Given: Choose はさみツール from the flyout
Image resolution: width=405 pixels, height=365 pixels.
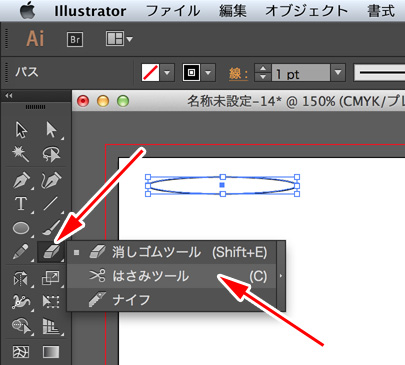Looking at the screenshot, I should (x=172, y=276).
